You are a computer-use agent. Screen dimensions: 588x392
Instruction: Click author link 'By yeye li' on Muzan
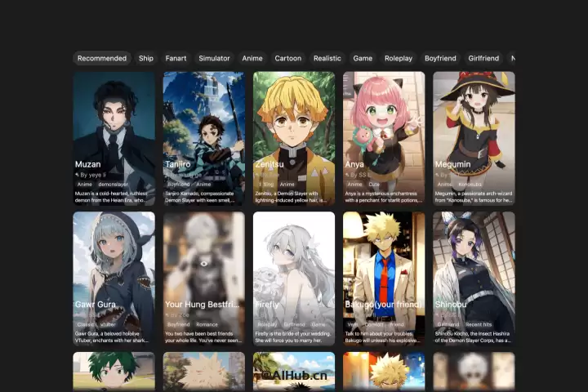(92, 175)
